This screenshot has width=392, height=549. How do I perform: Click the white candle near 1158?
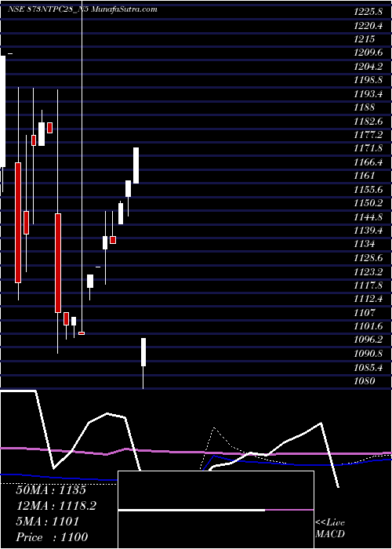(x=128, y=189)
